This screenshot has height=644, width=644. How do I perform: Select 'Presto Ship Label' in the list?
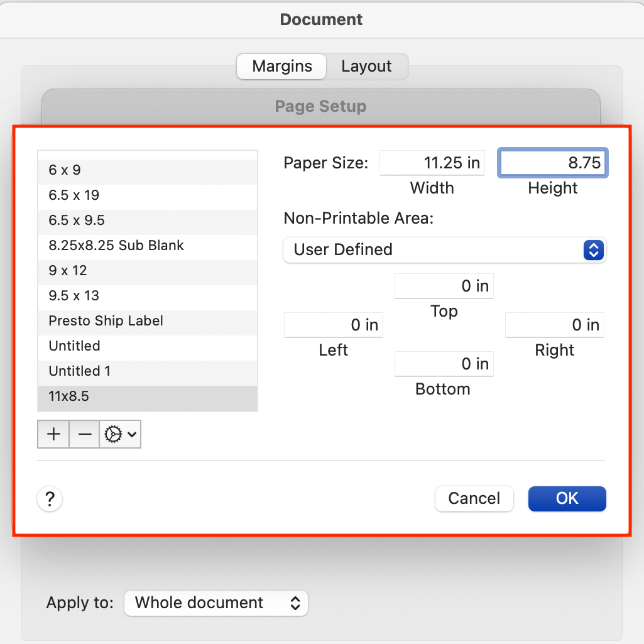coord(106,320)
